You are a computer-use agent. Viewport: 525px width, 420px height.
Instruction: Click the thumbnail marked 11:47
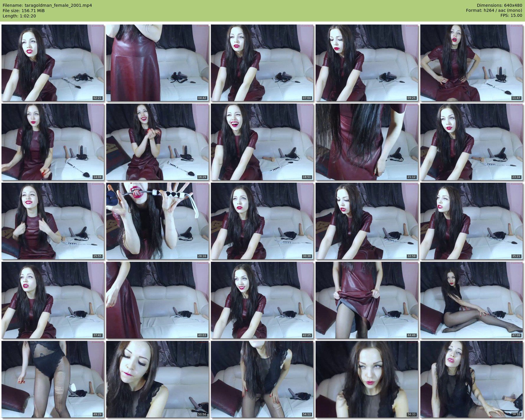472,63
